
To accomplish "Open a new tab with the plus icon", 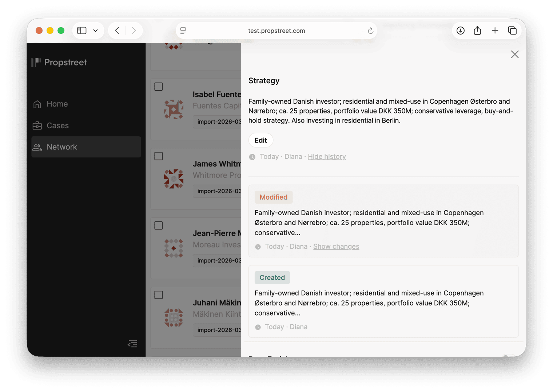I will pyautogui.click(x=495, y=31).
